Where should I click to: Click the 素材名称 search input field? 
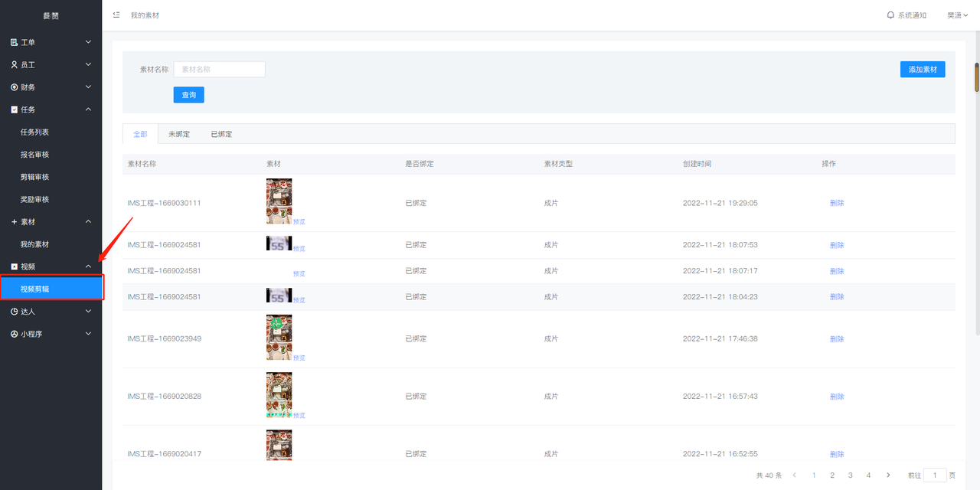(219, 70)
